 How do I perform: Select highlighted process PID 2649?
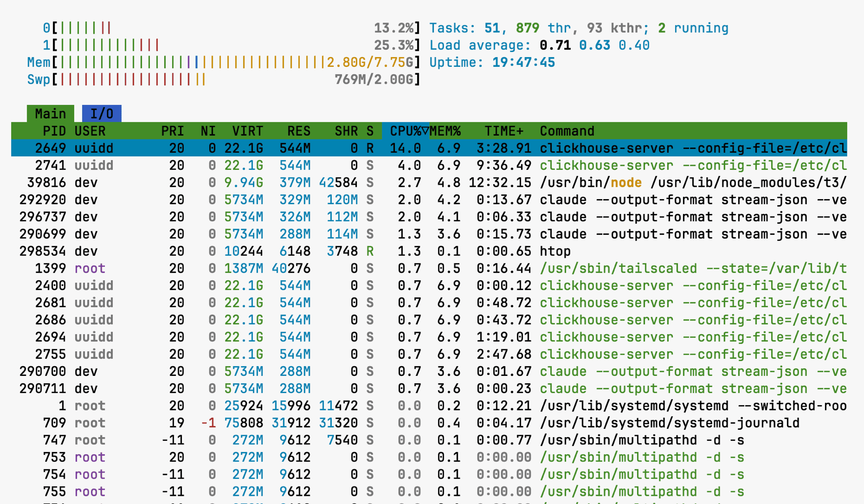(429, 148)
